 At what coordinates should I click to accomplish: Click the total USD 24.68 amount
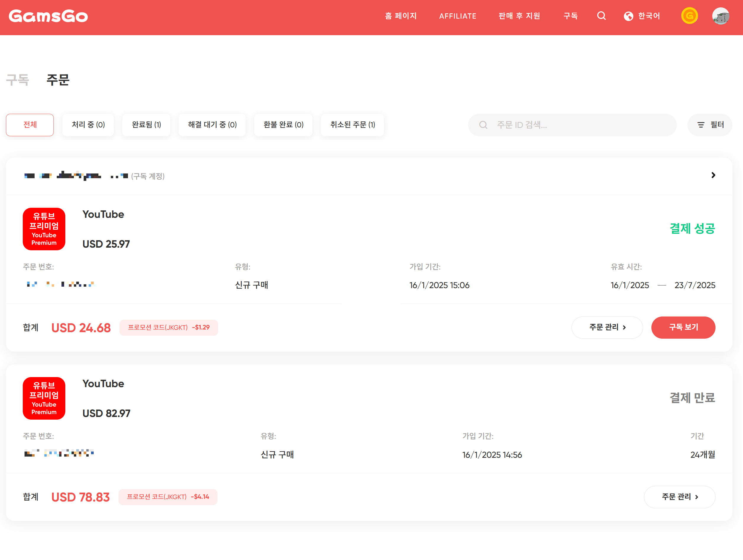point(81,327)
